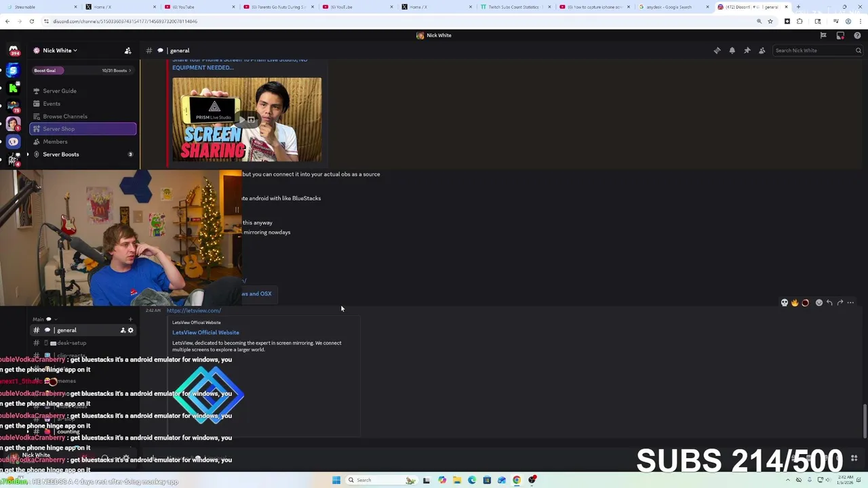Open the Discord inbox icon
This screenshot has width=868, height=488.
[x=840, y=35]
